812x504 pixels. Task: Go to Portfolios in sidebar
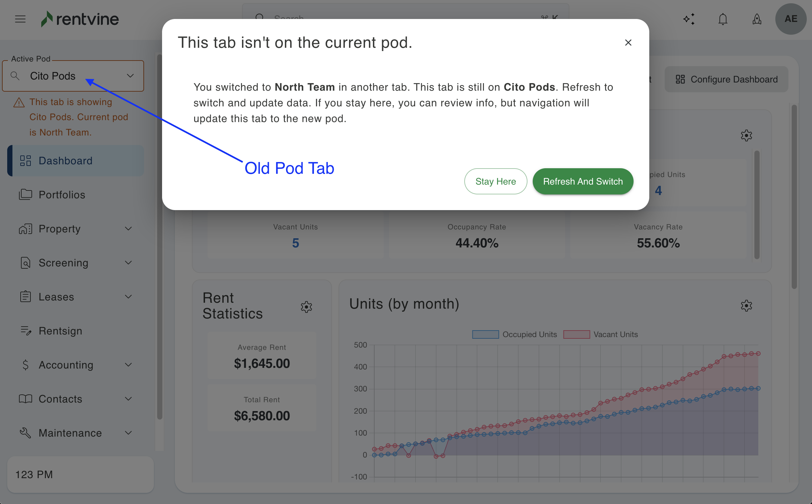[x=62, y=195]
